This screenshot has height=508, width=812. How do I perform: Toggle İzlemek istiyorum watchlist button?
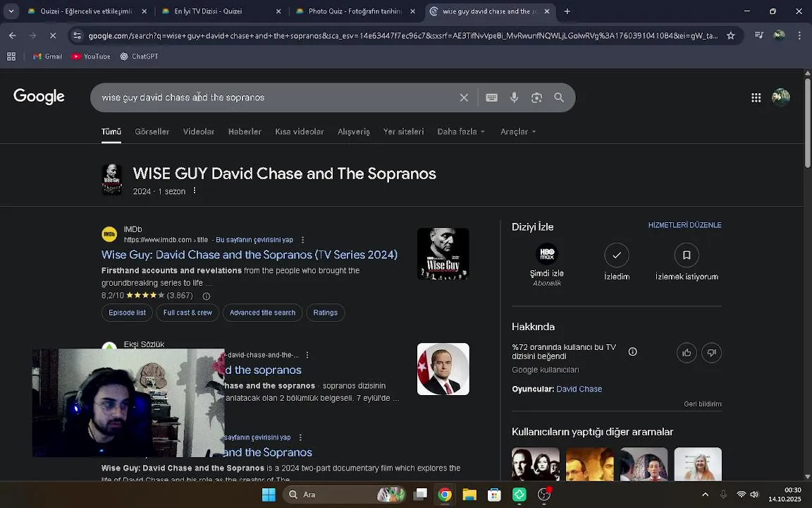(x=687, y=262)
